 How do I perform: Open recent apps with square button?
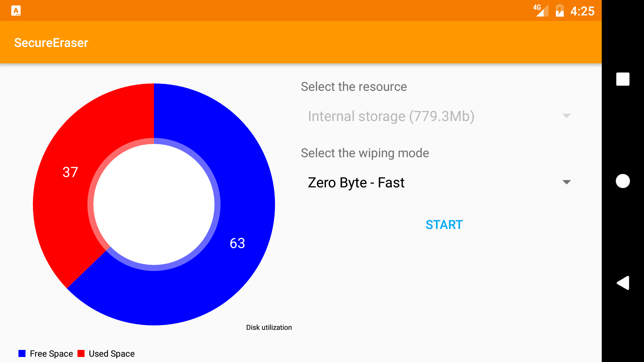click(623, 79)
